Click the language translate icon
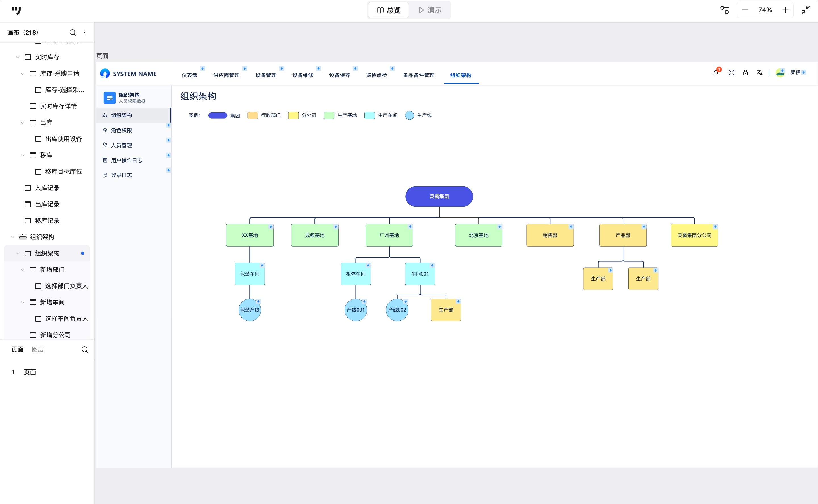818x504 pixels. pos(759,73)
